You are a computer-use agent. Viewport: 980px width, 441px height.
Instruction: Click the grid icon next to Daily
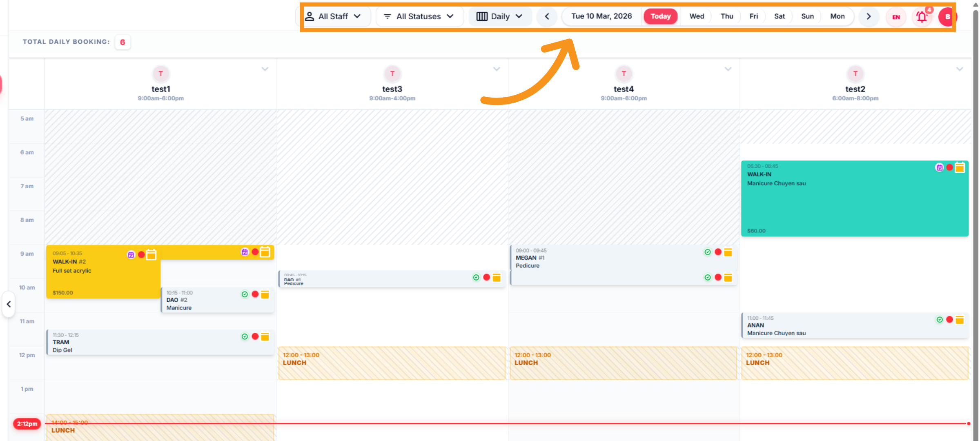coord(482,16)
